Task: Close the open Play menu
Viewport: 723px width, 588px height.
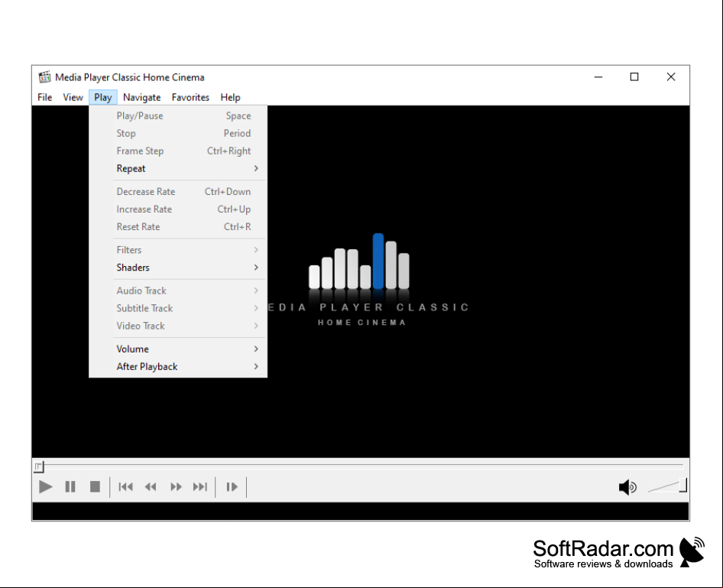Action: click(103, 97)
